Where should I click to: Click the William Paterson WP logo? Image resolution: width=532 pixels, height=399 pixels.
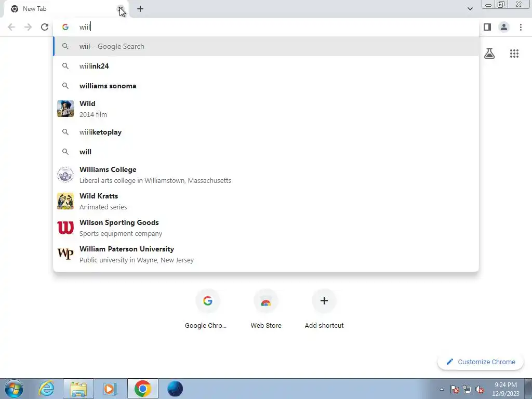(65, 254)
